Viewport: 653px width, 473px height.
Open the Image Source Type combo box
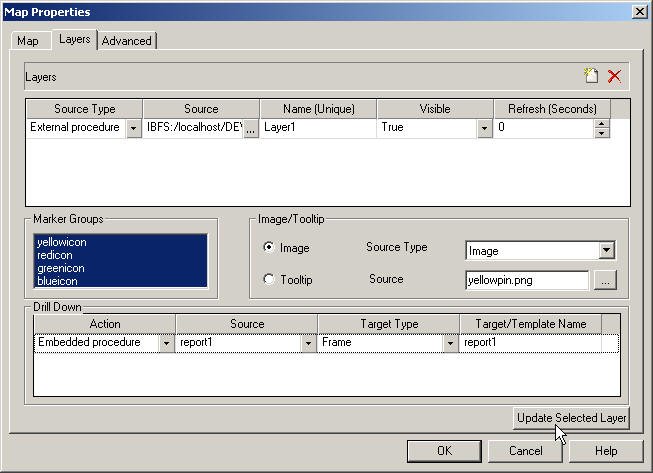click(605, 251)
